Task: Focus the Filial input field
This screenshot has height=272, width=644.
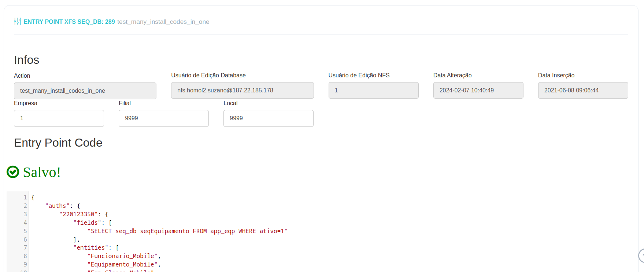Action: [164, 118]
